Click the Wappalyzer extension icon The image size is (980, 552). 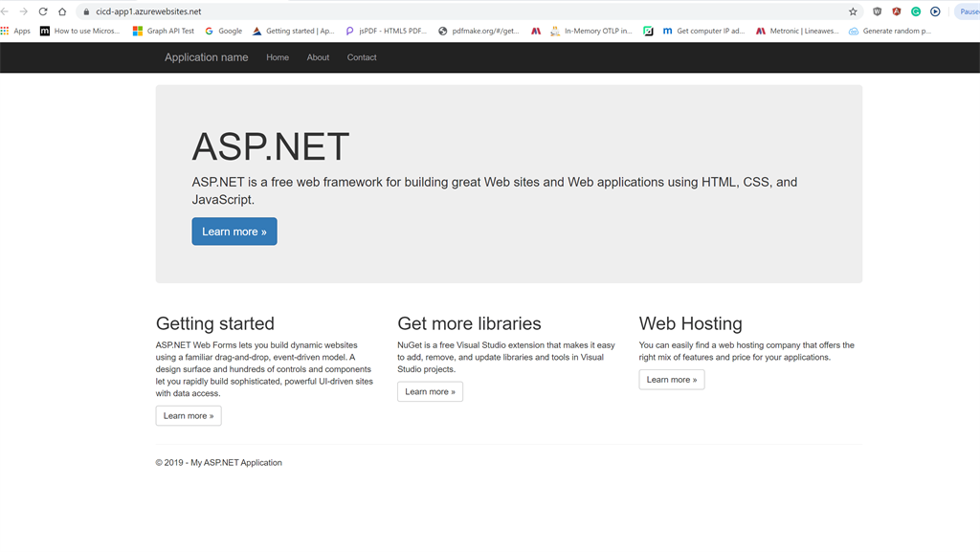[x=877, y=11]
